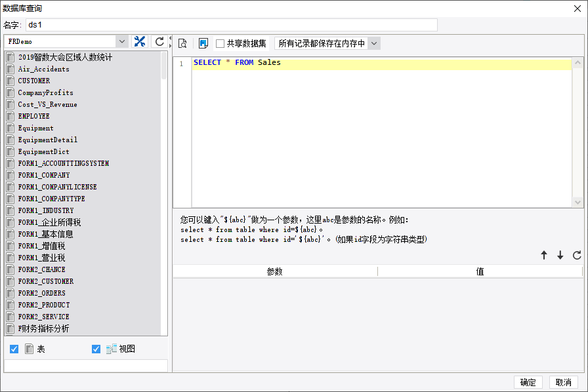Uncheck the 视图 views checkbox

coord(96,349)
